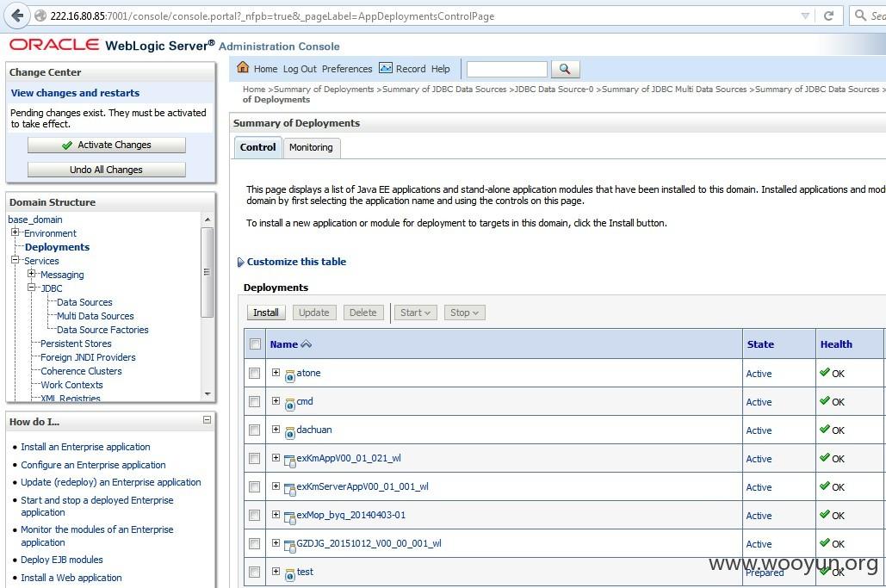Click the green check in Activate Changes
Viewport: 886px width, 588px height.
[67, 145]
